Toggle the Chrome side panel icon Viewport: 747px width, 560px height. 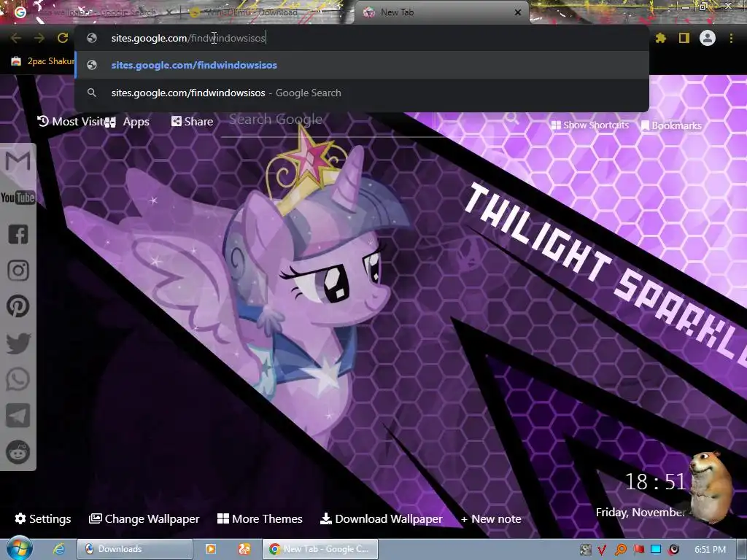tap(684, 38)
